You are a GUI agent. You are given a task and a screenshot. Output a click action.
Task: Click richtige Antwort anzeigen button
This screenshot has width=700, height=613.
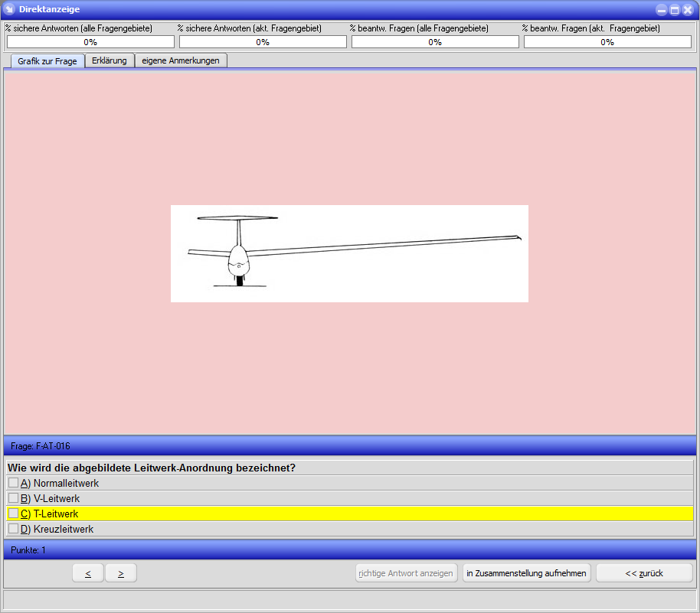pos(406,573)
